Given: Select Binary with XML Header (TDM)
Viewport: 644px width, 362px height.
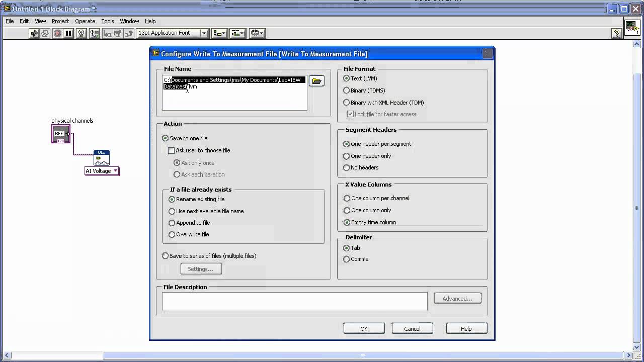Looking at the screenshot, I should (383, 103).
